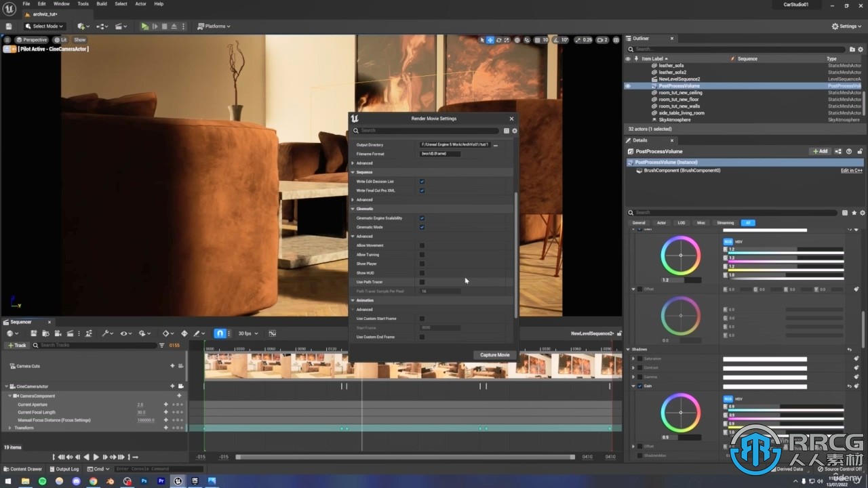Screen dimensions: 868x488
Task: Click the Capture Movie button
Action: pyautogui.click(x=494, y=355)
